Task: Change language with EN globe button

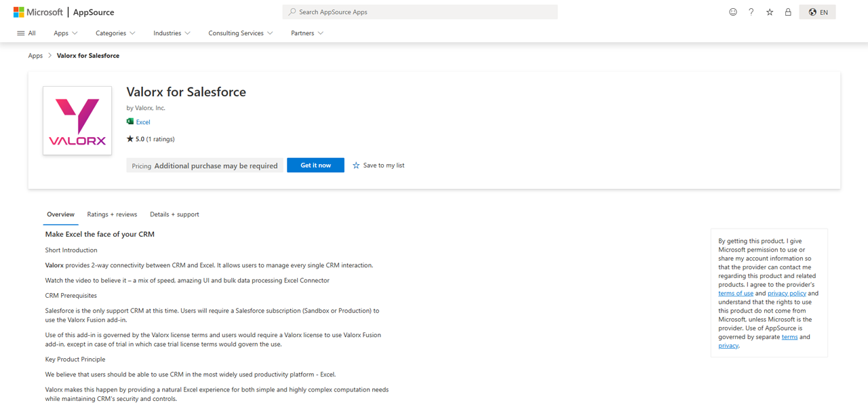Action: click(817, 12)
